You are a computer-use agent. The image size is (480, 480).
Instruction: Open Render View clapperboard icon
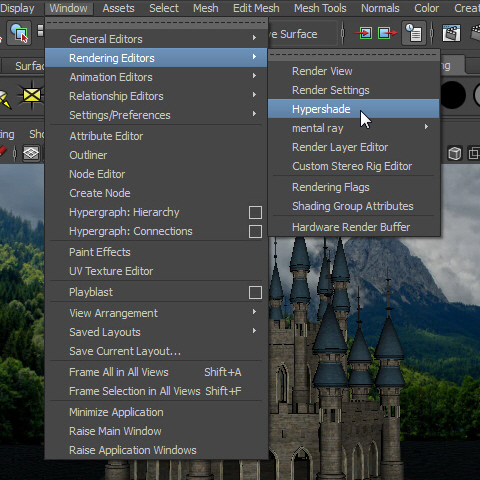[x=451, y=33]
